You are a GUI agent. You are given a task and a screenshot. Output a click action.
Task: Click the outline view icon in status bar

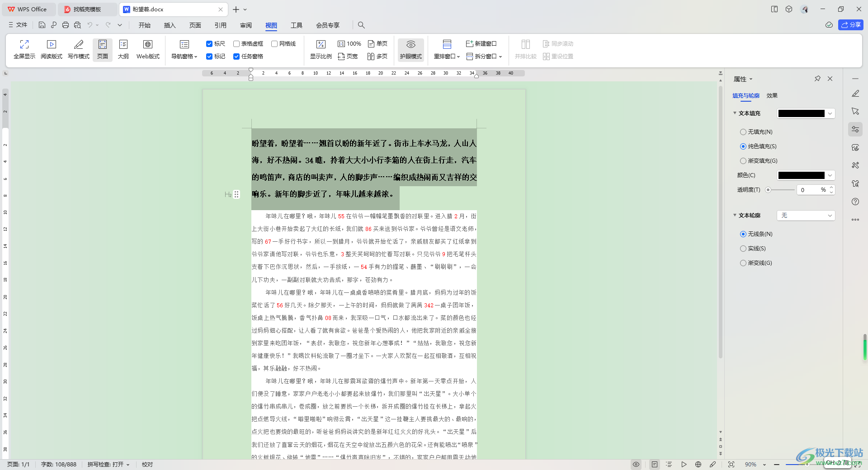click(669, 465)
